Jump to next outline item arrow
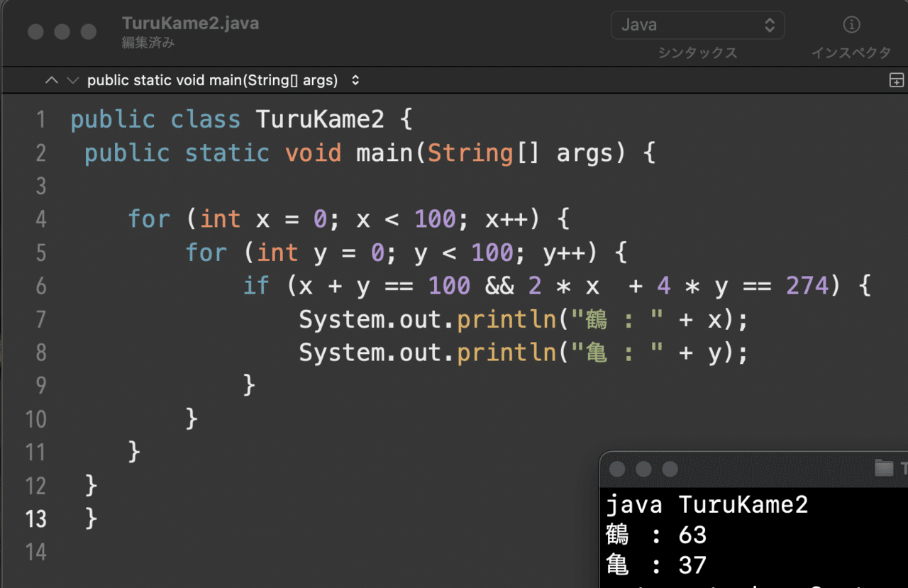The height and width of the screenshot is (588, 908). (72, 80)
